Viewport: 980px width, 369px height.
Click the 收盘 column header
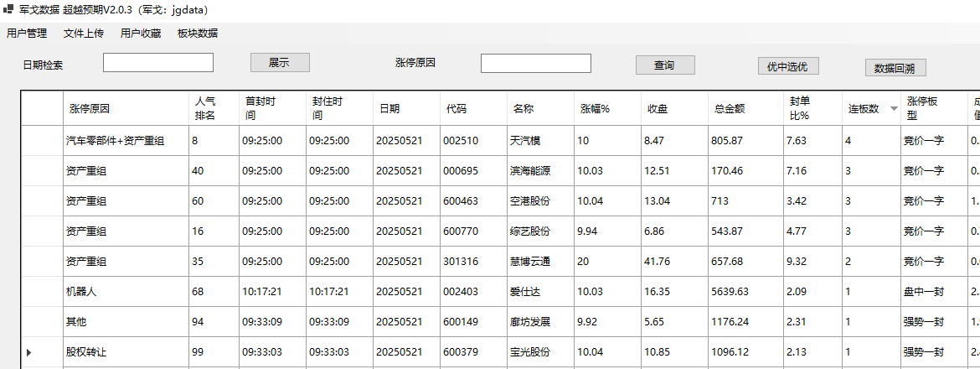[674, 108]
